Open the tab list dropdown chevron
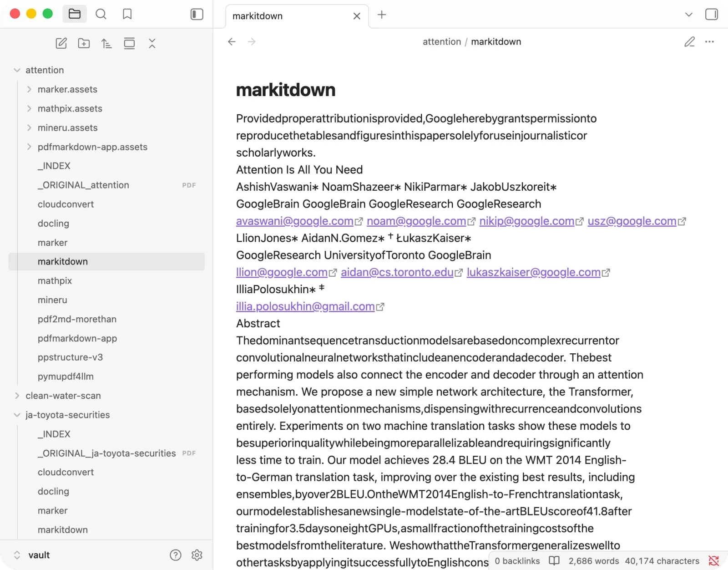 pyautogui.click(x=689, y=15)
